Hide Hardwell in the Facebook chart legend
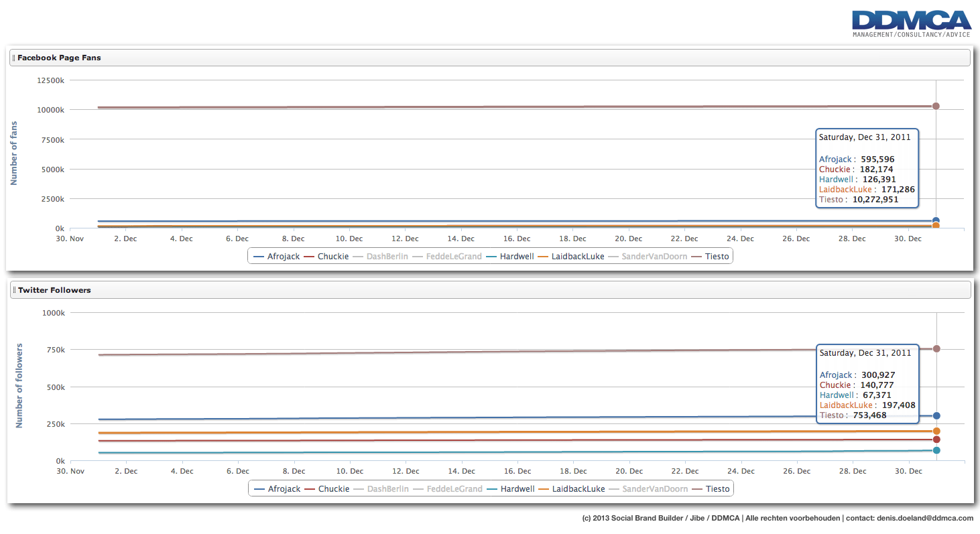This screenshot has height=534, width=980. 515,257
